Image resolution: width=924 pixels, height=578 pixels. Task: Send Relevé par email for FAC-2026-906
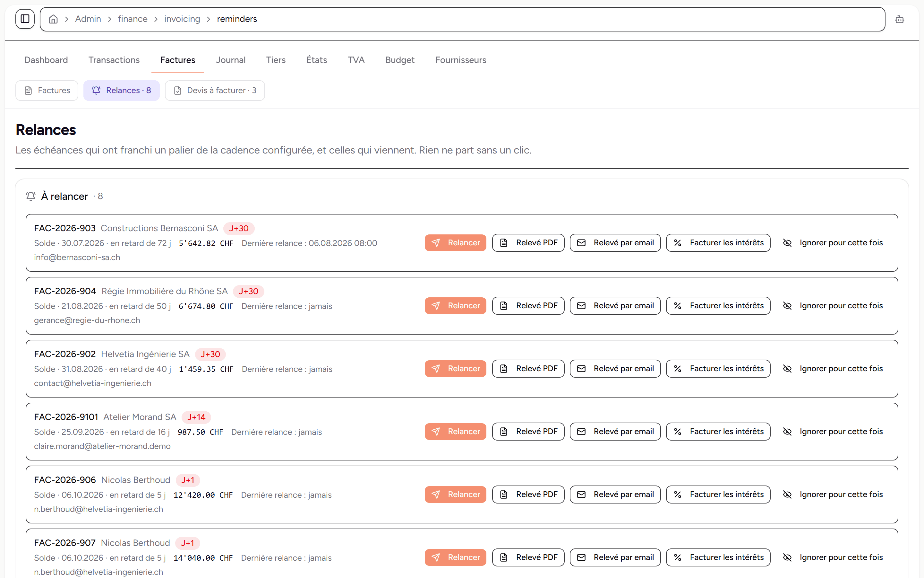pos(615,495)
